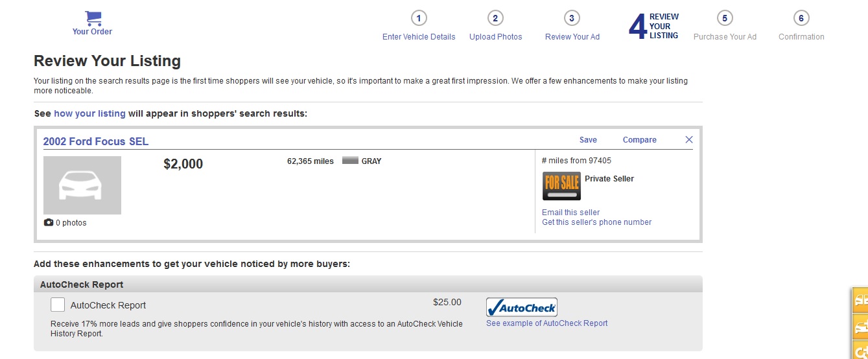
Task: Enable the AutoCheck Report checkbox
Action: [x=58, y=305]
